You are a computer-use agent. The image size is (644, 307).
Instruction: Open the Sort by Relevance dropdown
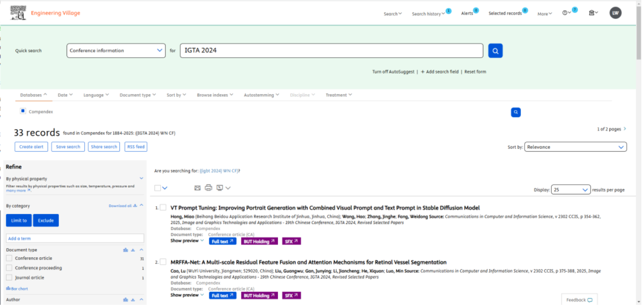click(575, 147)
